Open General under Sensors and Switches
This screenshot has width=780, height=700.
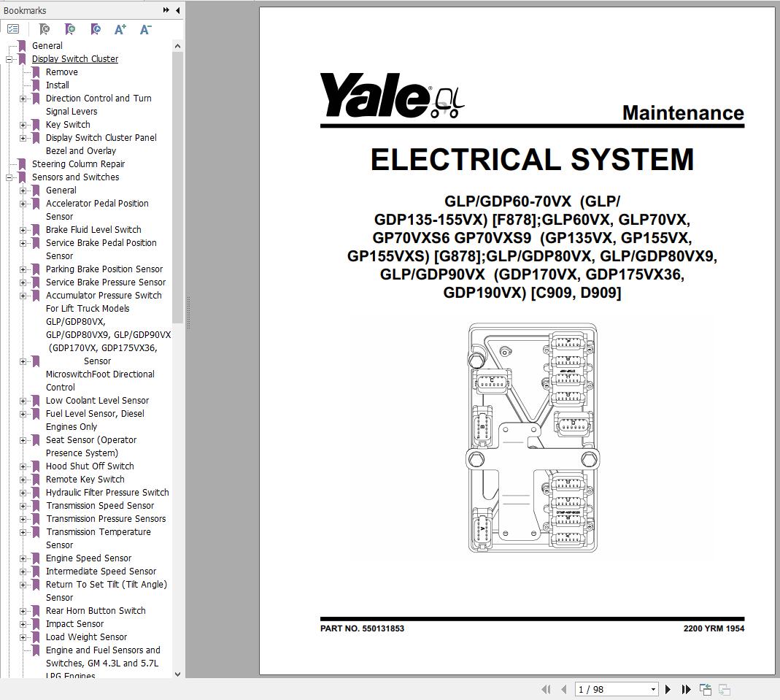coord(61,190)
